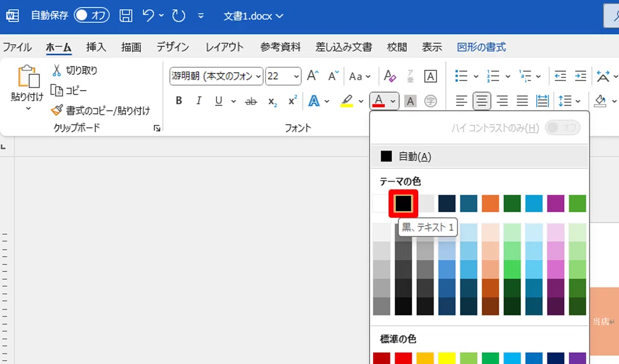Click the Redo icon

pyautogui.click(x=179, y=16)
